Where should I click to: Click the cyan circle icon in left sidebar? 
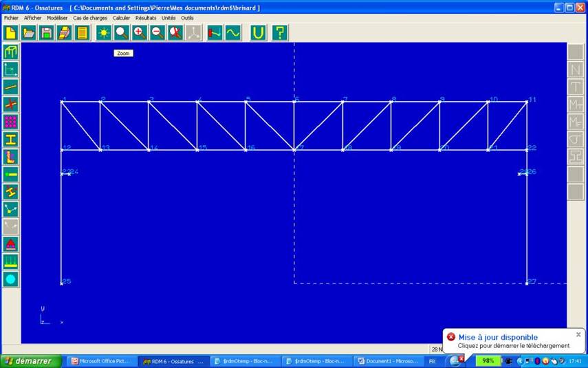pyautogui.click(x=10, y=279)
